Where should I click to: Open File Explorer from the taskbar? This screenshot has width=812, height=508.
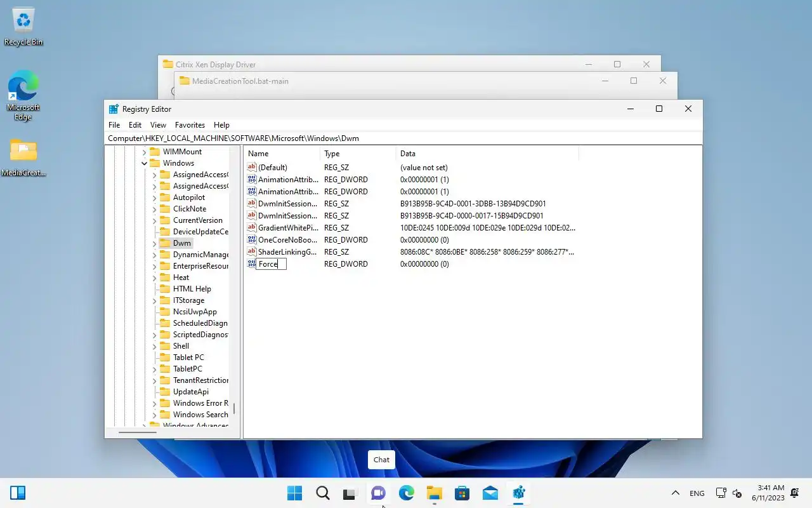434,493
